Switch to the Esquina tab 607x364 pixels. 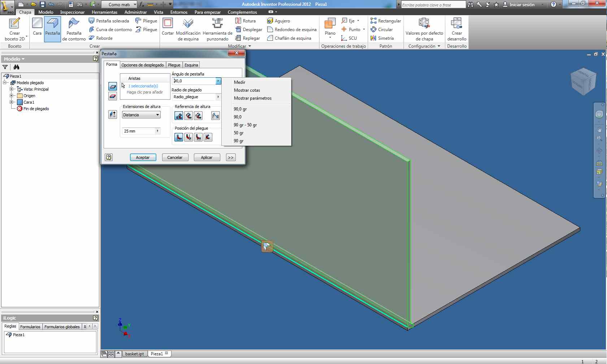[x=191, y=65]
